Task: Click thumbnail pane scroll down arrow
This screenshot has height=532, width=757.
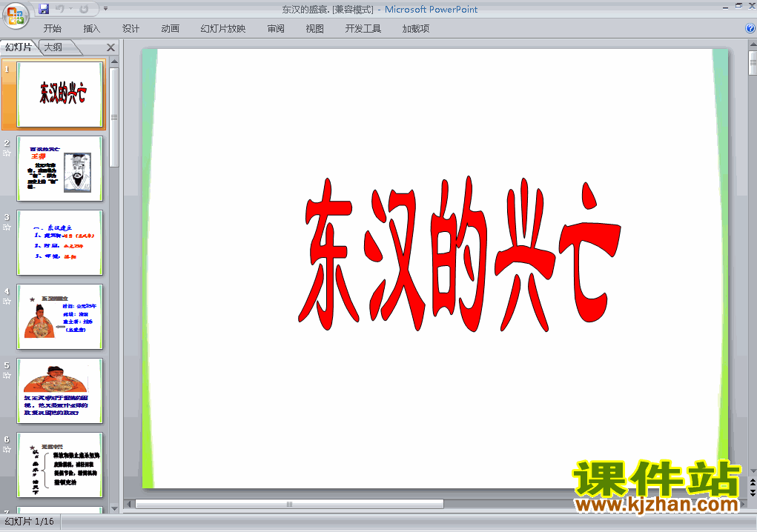Action: pos(114,508)
